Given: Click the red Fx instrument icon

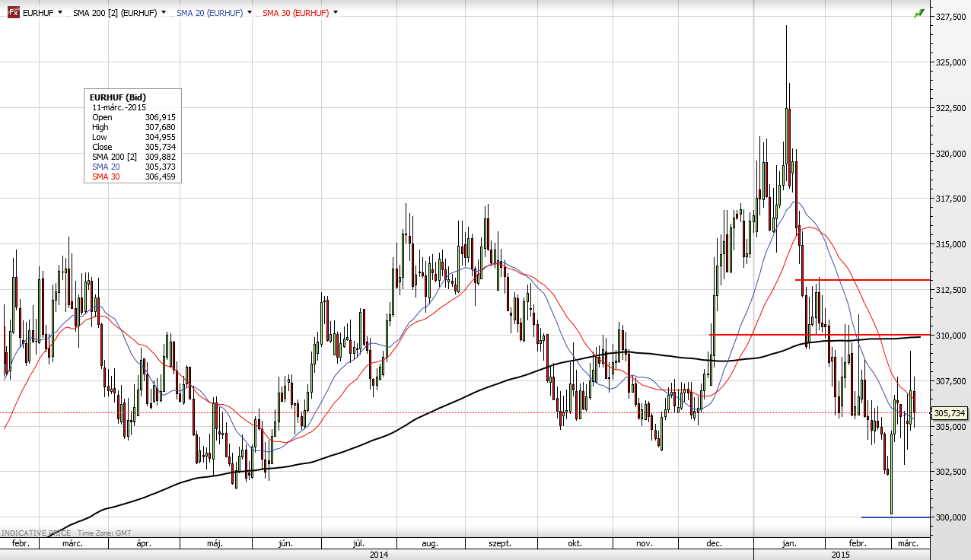Looking at the screenshot, I should coord(13,13).
